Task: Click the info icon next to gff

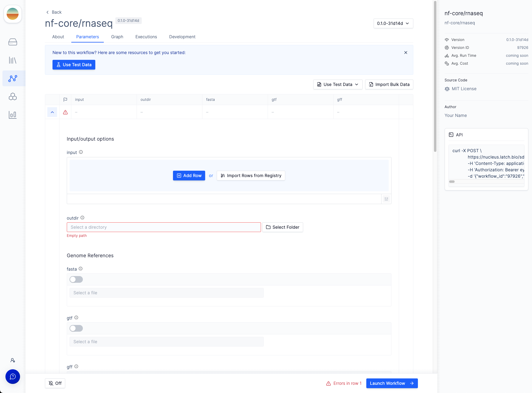Action: [76, 367]
